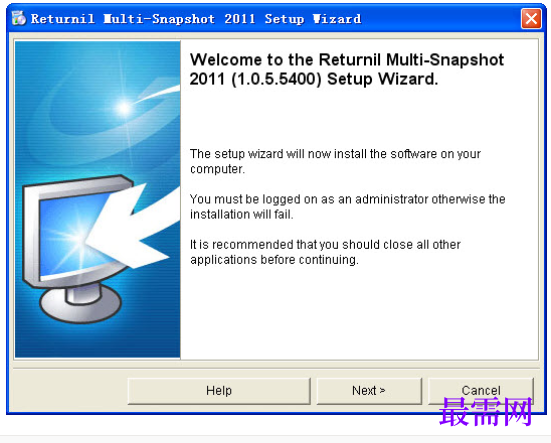The height and width of the screenshot is (443, 551).
Task: Click the Next > button
Action: 369,391
